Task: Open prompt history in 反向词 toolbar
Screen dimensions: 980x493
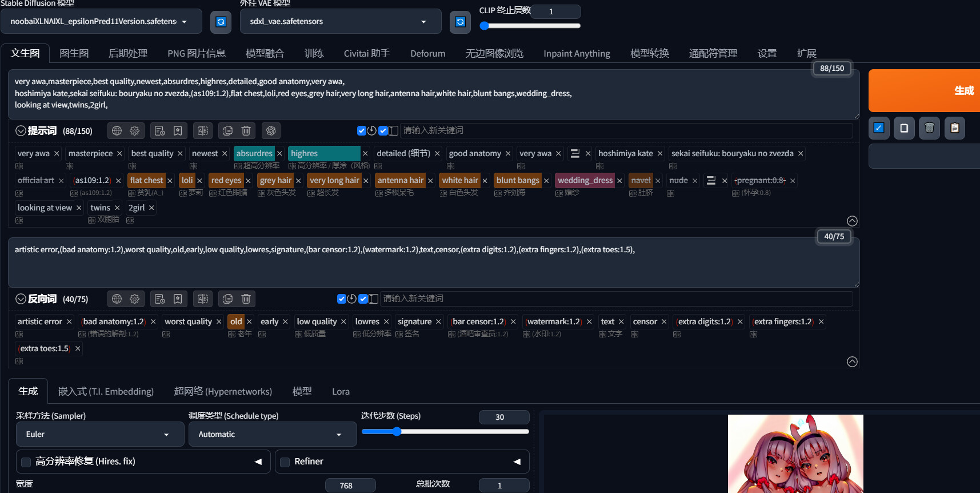Action: tap(160, 299)
